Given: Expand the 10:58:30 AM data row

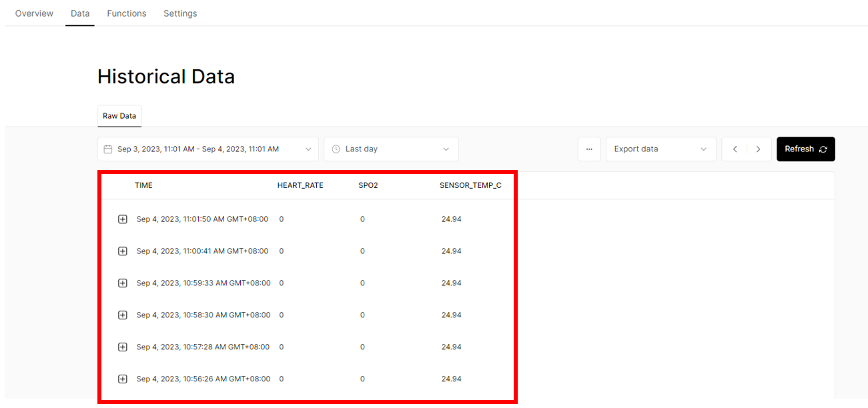Looking at the screenshot, I should pos(123,315).
